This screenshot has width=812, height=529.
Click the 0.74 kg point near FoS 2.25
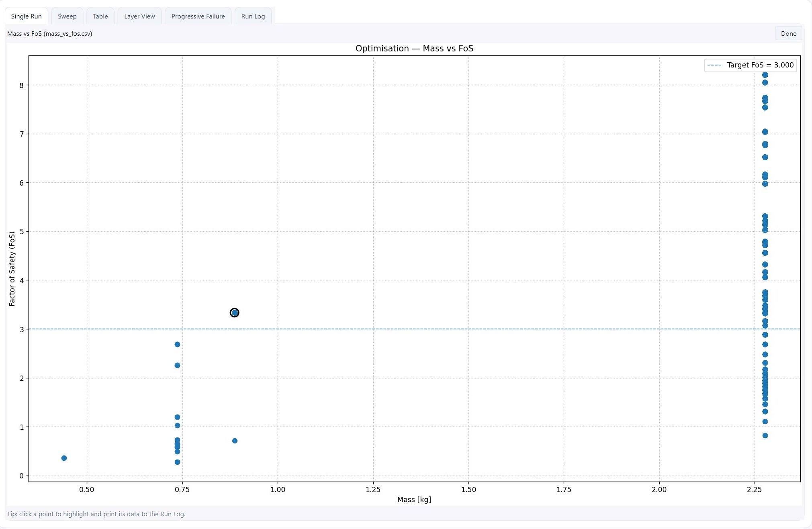pos(177,365)
